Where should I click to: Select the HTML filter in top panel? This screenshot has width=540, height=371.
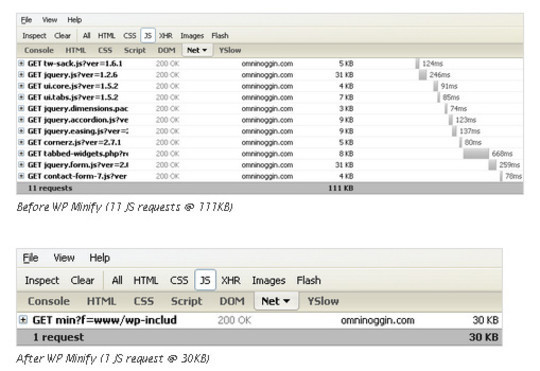106,36
